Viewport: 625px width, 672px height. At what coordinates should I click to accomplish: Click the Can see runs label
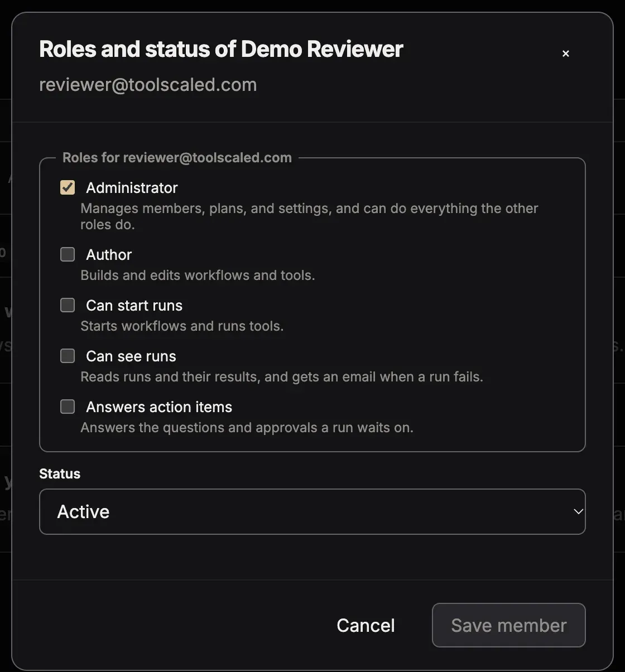click(x=131, y=356)
